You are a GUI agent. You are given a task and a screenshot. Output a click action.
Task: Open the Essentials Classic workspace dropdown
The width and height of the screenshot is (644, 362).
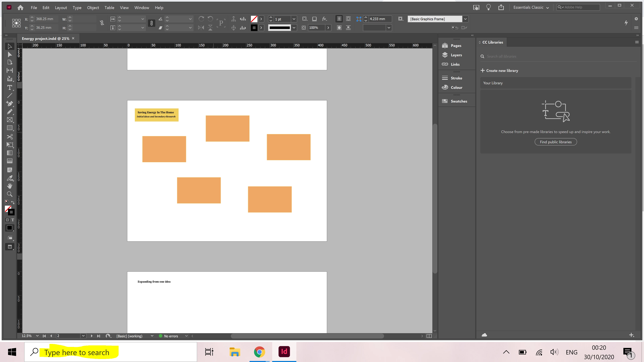(x=531, y=8)
